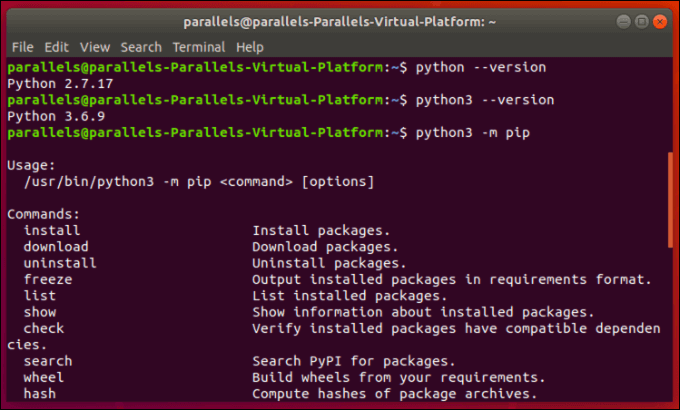Viewport: 680px width, 410px height.
Task: Click the 'wheel' command entry
Action: [44, 377]
